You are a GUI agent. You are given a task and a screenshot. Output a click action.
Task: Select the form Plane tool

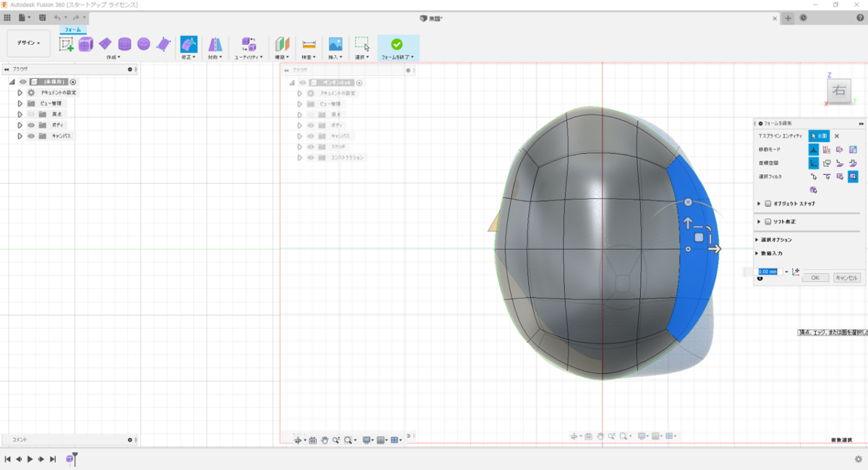(x=106, y=44)
